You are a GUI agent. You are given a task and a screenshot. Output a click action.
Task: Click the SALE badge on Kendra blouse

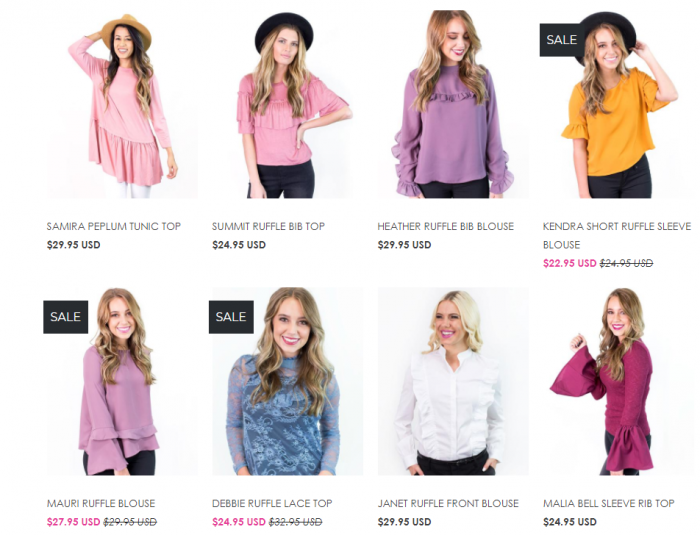[x=562, y=40]
